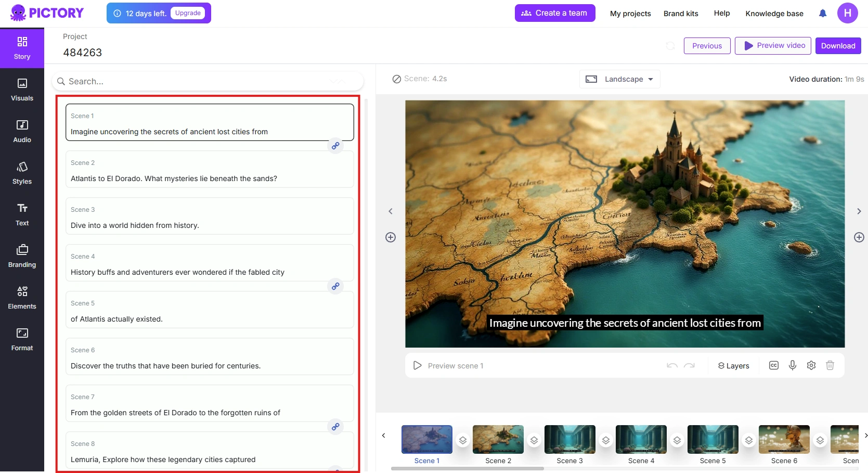Screen dimensions: 868x473
Task: Toggle closed captions CC icon
Action: [773, 365]
